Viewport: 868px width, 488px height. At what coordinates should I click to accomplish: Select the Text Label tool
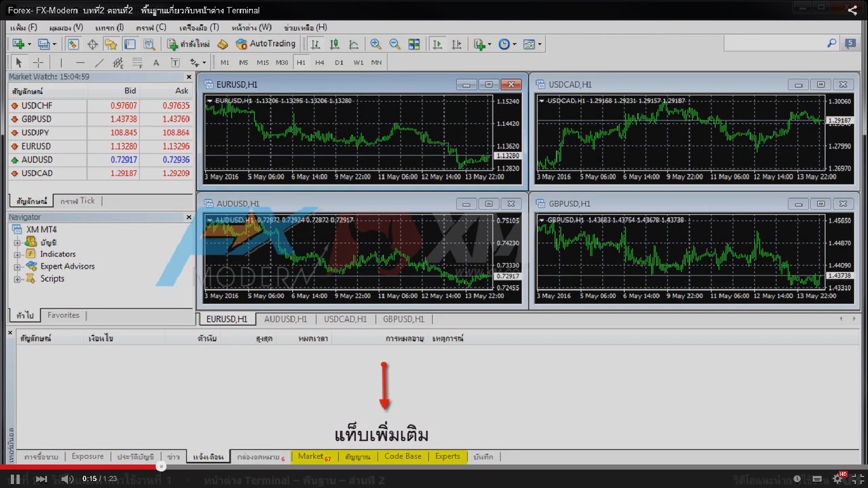tap(175, 62)
